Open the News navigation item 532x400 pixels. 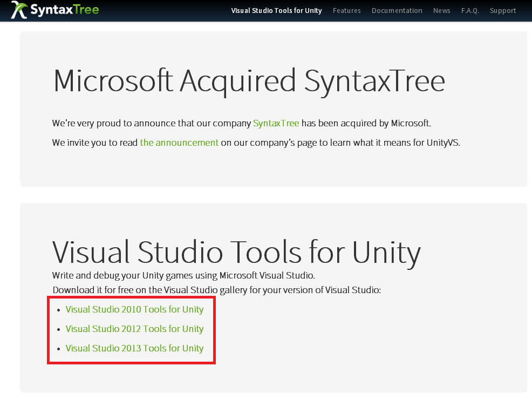point(442,11)
